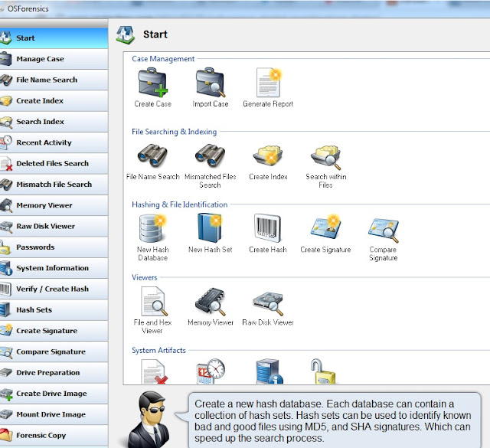Click the "Case Management" section heading
The width and height of the screenshot is (490, 448).
pos(163,59)
